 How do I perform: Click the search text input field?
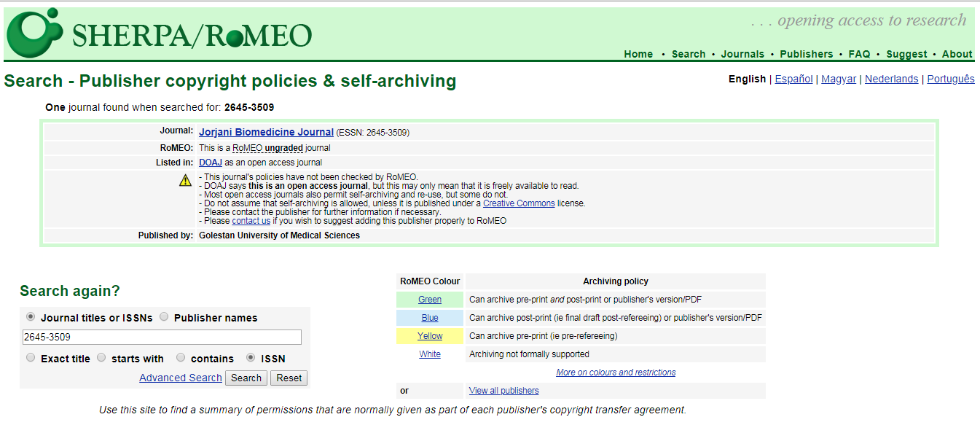point(162,337)
